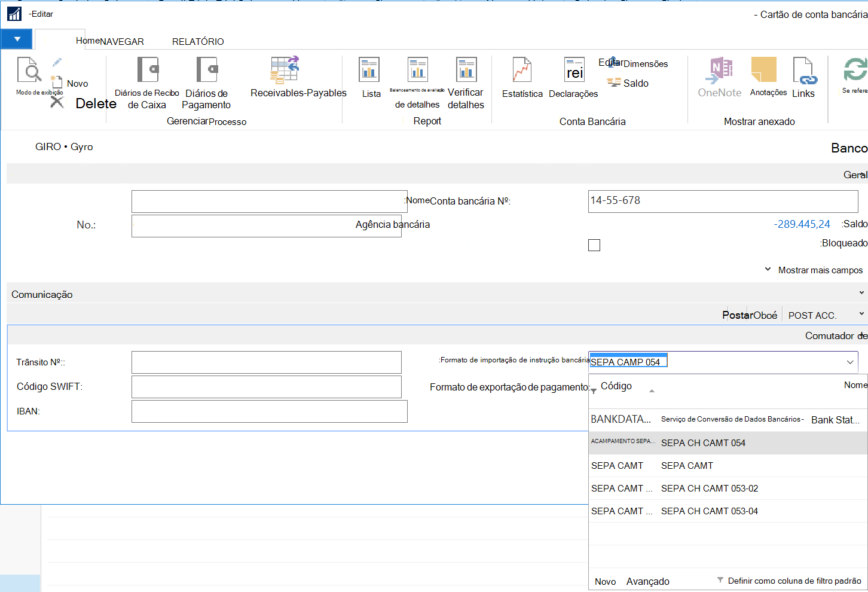The height and width of the screenshot is (592, 868).
Task: Open the blue application menu dropdown
Action: [x=17, y=39]
